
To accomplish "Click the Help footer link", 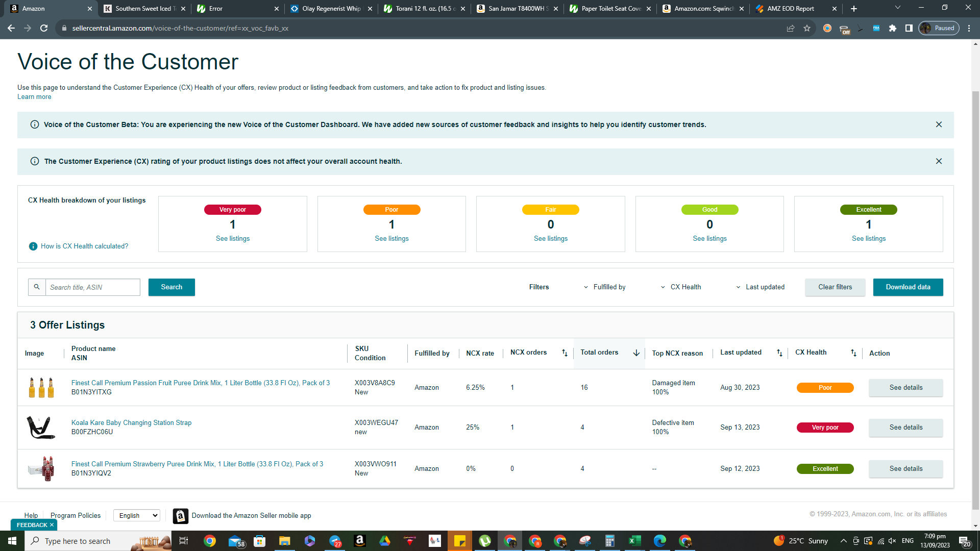I will point(31,516).
